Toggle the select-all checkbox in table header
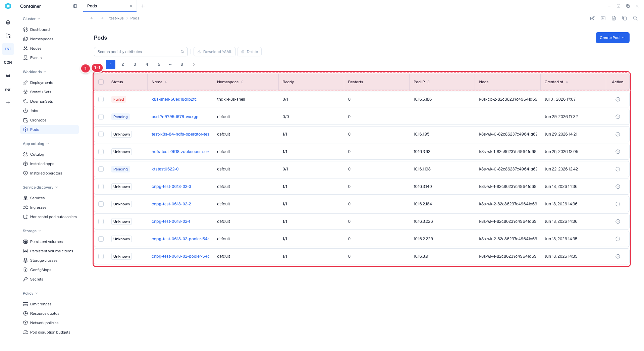Viewport: 644px width, 351px height. coord(101,82)
